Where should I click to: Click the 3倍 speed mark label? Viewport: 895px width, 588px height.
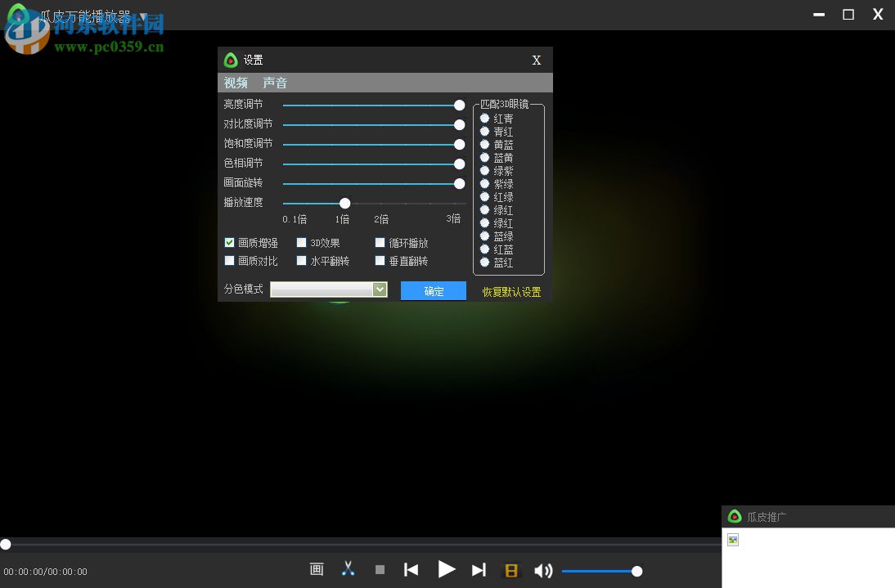(453, 218)
